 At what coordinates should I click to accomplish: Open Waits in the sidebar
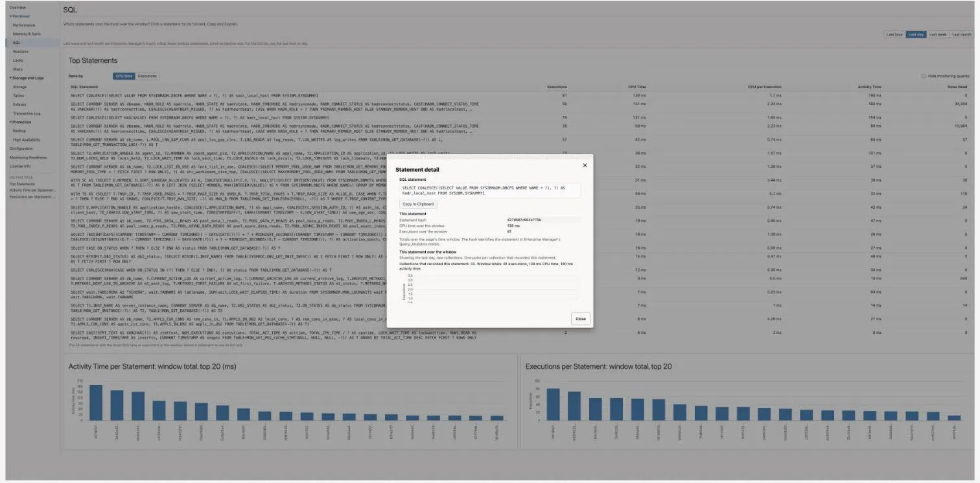click(x=18, y=69)
